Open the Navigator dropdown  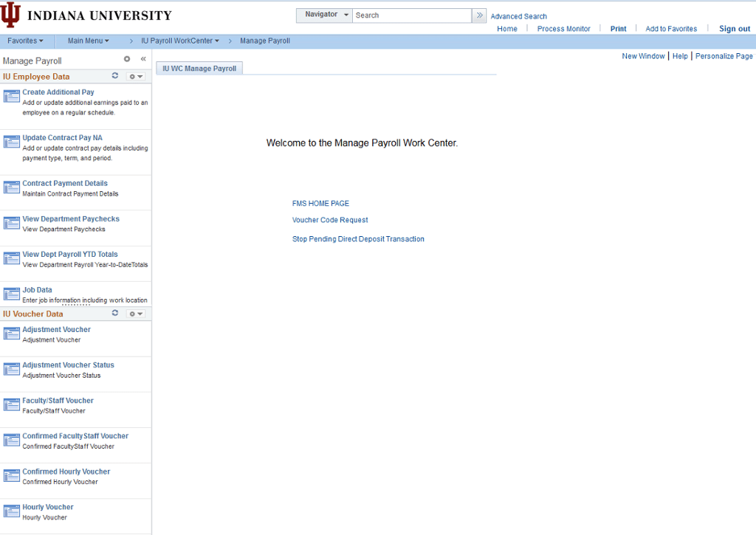325,15
